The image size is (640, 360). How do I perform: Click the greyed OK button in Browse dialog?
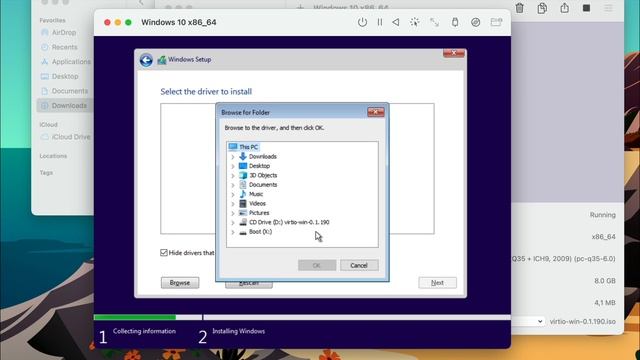[x=317, y=265]
